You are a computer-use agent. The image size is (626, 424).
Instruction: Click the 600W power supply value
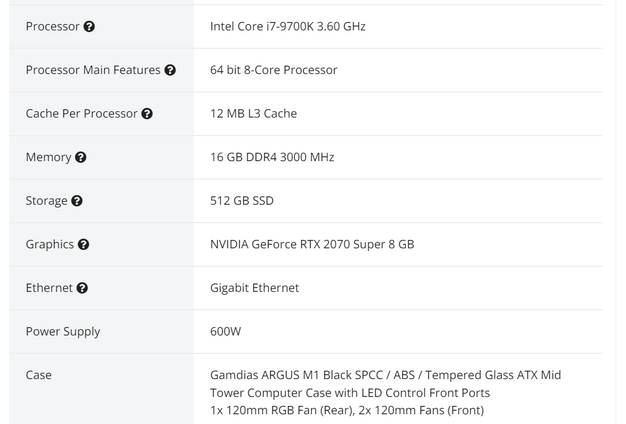click(x=225, y=331)
